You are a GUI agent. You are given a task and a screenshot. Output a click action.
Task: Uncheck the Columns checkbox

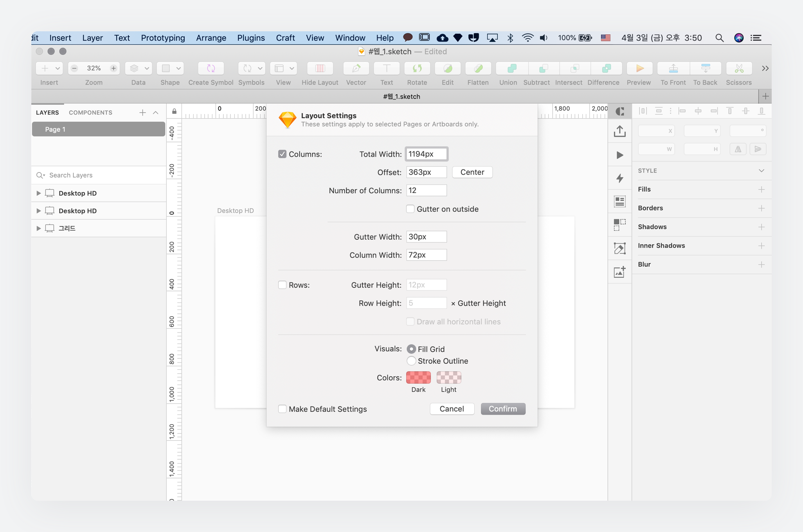pyautogui.click(x=282, y=154)
